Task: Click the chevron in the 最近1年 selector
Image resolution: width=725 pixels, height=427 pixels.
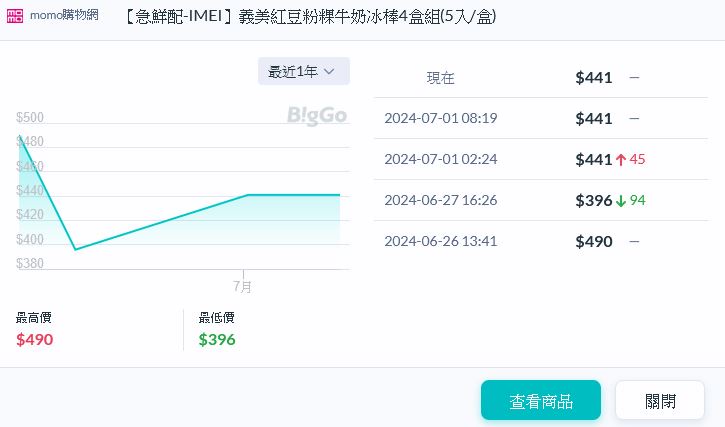Action: (x=330, y=72)
